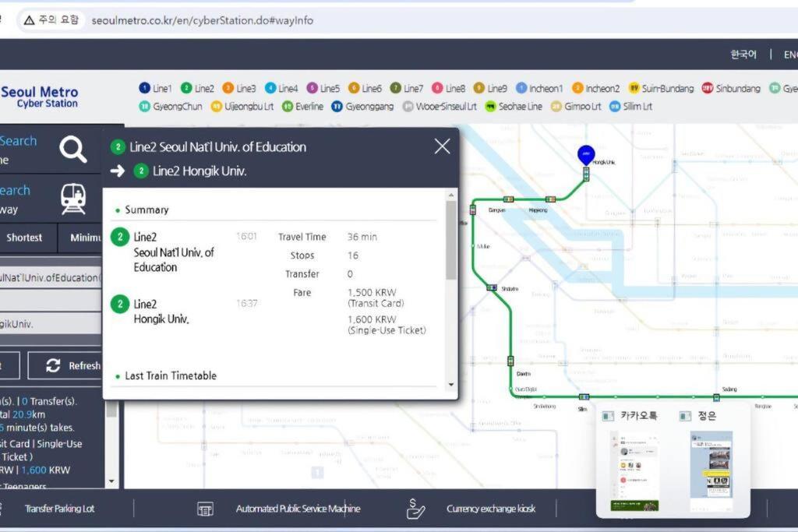The width and height of the screenshot is (798, 532).
Task: Select Wooe-Sinseul Lrt in the legend
Action: (x=440, y=106)
